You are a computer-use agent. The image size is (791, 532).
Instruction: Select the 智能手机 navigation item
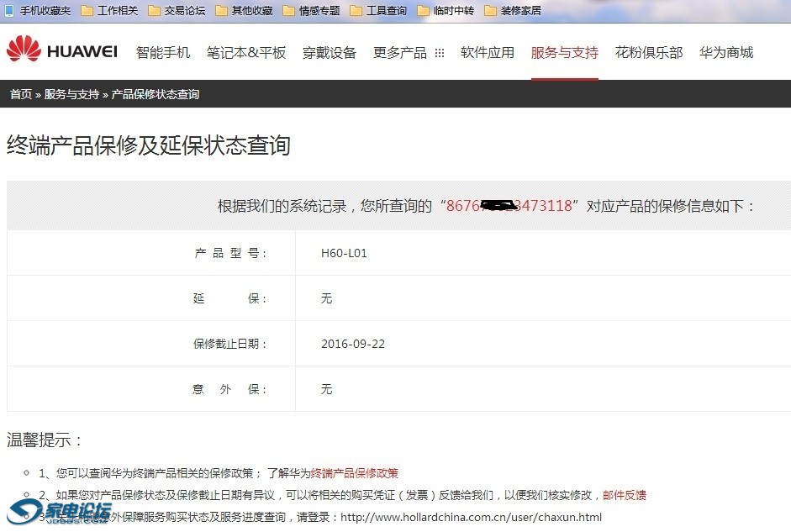tap(163, 52)
